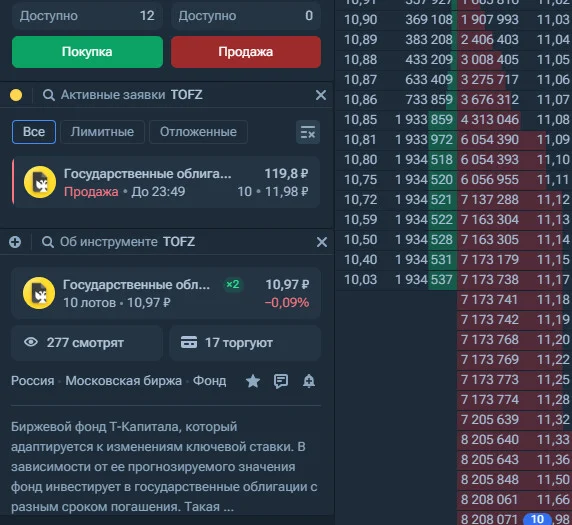Click the eye icon 277 смотрят
Viewport: 572px width, 525px height.
[x=31, y=342]
